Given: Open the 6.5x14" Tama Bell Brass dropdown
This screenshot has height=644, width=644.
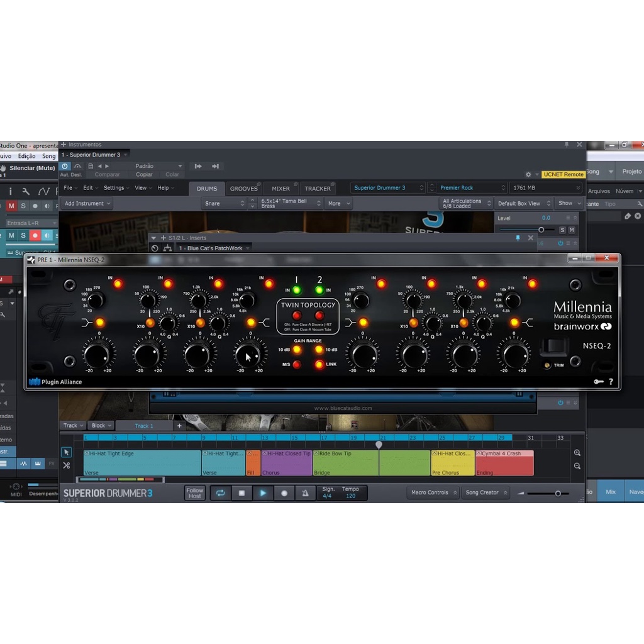Looking at the screenshot, I should click(x=291, y=203).
